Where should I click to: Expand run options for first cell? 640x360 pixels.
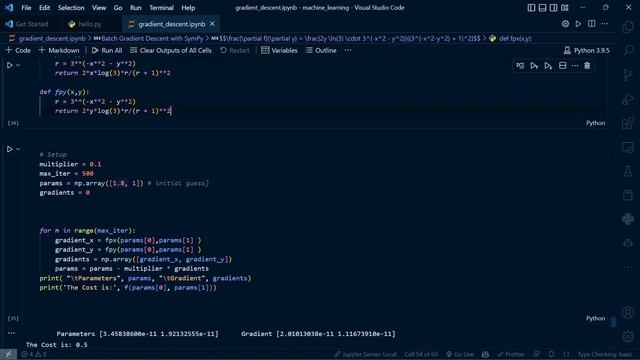tap(18, 65)
